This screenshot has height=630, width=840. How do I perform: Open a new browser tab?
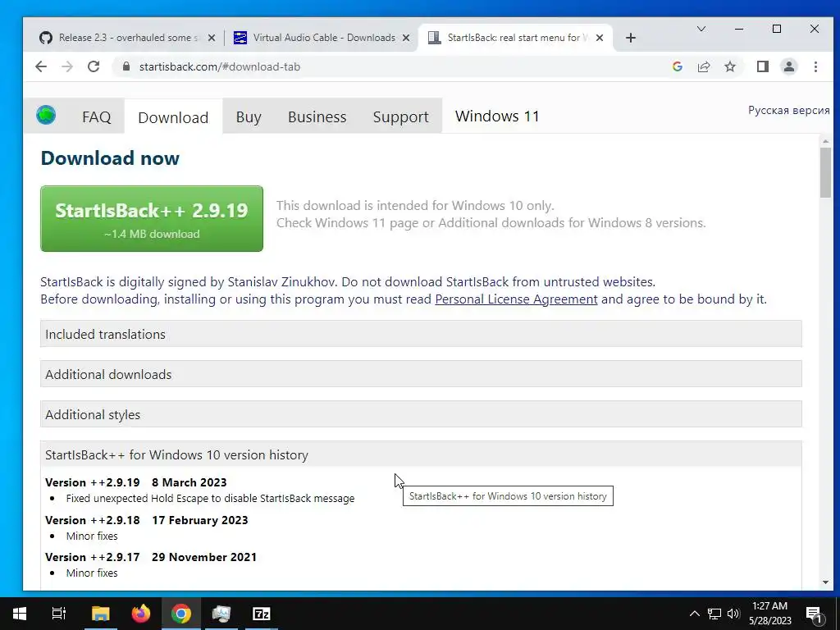(631, 38)
